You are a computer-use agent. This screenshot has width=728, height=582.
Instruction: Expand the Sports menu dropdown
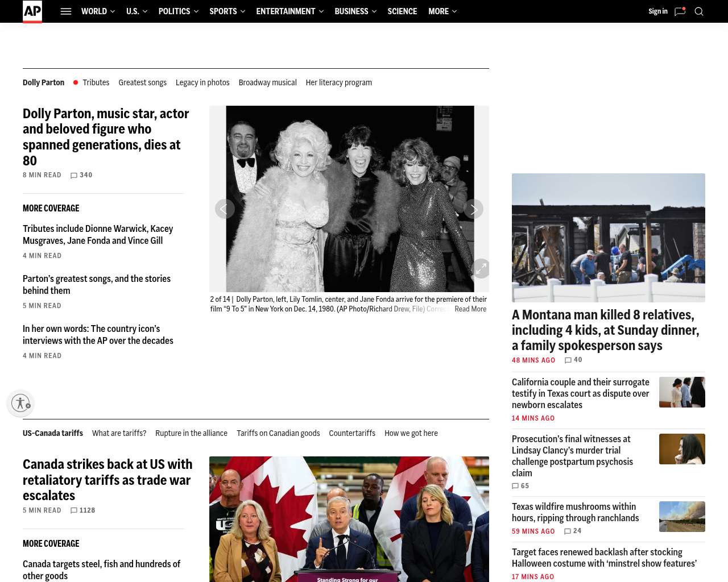coord(227,11)
